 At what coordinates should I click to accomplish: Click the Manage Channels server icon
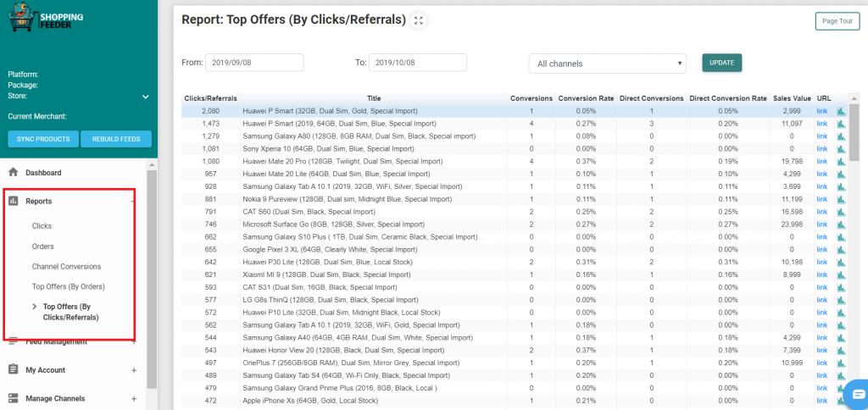(x=14, y=398)
